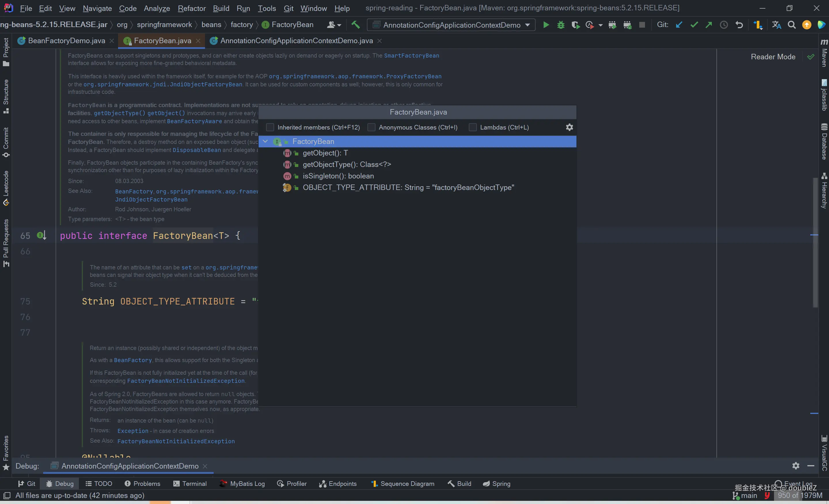This screenshot has width=829, height=504.
Task: Follow the SmartFactoryBean doc link
Action: click(411, 56)
